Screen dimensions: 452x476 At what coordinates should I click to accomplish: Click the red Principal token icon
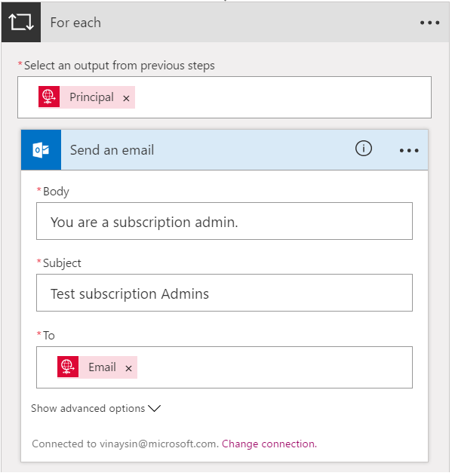pyautogui.click(x=49, y=97)
